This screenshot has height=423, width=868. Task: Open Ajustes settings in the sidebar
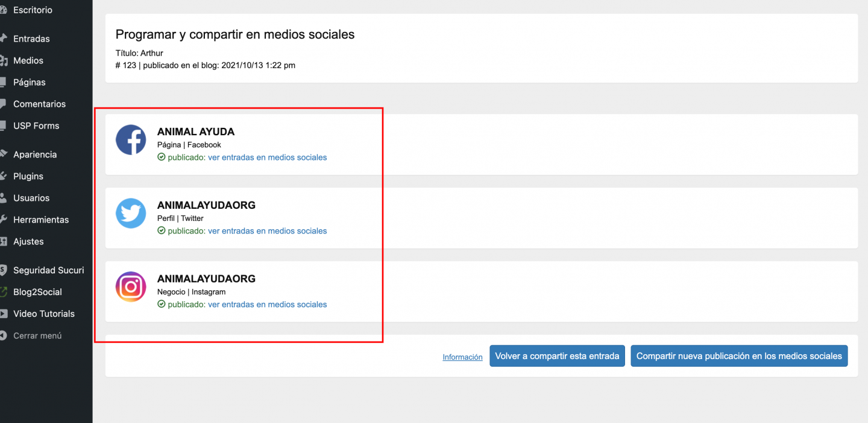28,241
